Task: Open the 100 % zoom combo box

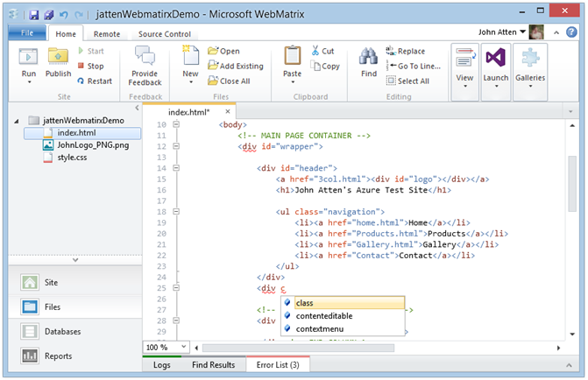Action: click(x=166, y=348)
